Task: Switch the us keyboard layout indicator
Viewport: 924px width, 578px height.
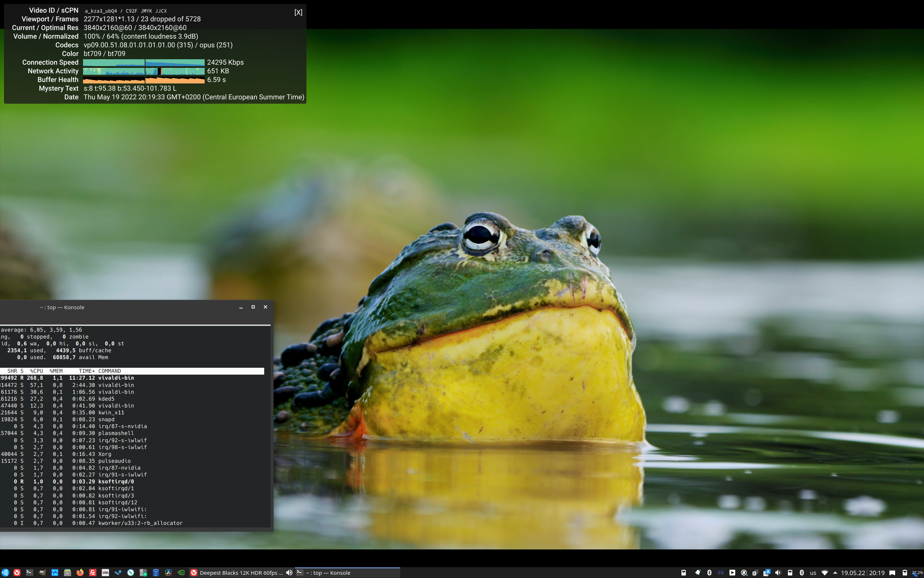Action: pyautogui.click(x=813, y=573)
